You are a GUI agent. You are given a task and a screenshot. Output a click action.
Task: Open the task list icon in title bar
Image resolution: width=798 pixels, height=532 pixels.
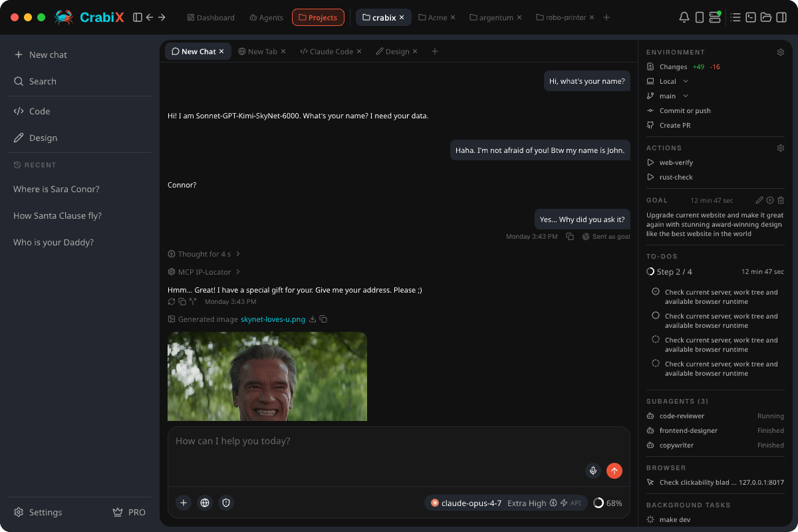(735, 17)
